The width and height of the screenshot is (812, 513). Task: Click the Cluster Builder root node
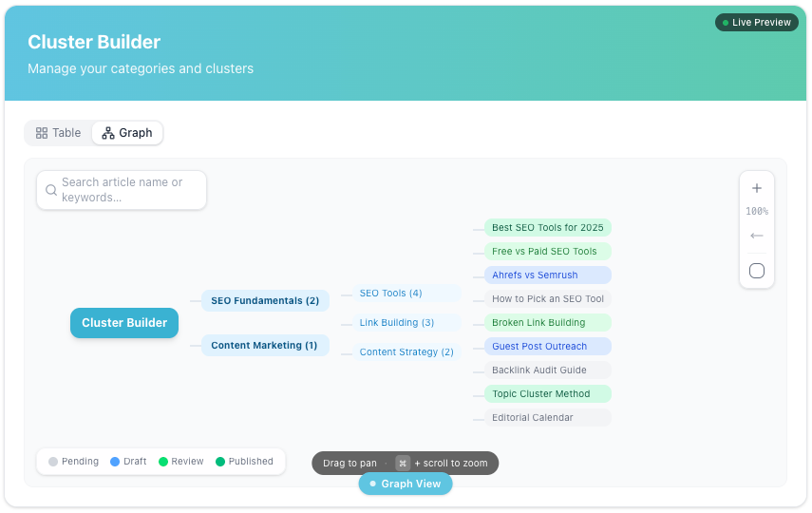(124, 323)
